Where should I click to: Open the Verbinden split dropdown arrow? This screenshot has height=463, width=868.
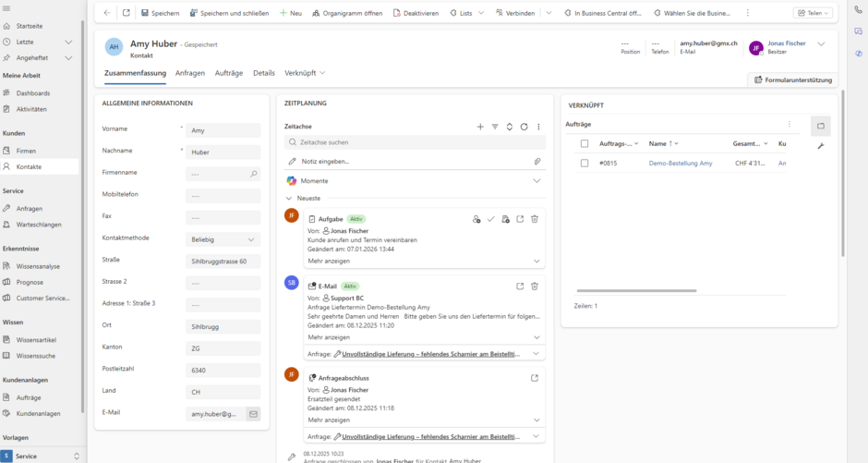point(549,13)
